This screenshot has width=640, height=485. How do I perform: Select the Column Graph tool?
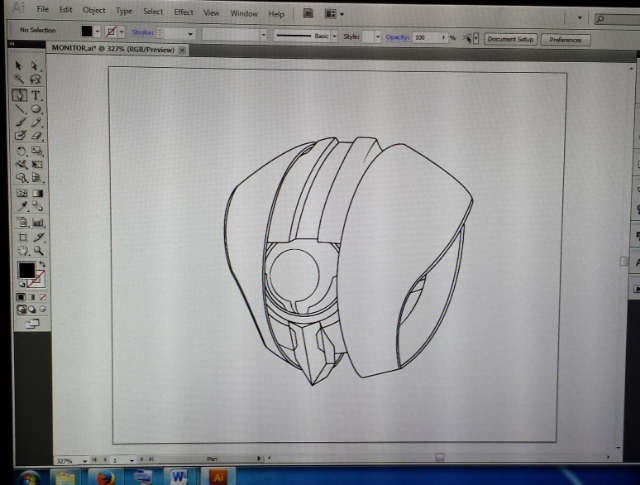click(x=38, y=222)
